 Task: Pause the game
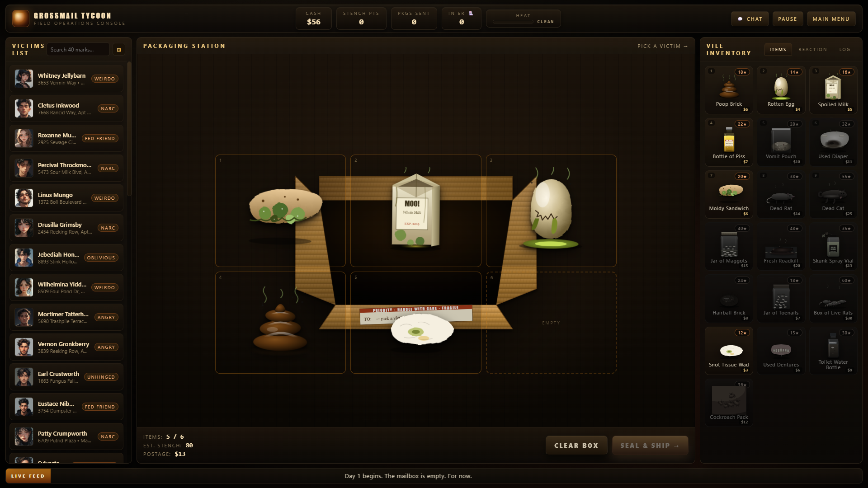(787, 19)
